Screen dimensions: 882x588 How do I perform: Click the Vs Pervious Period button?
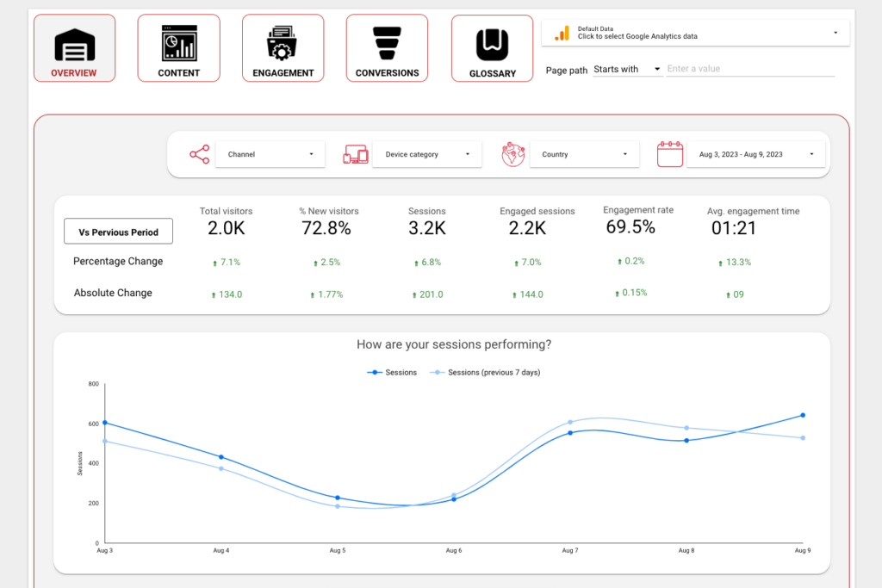pos(118,232)
